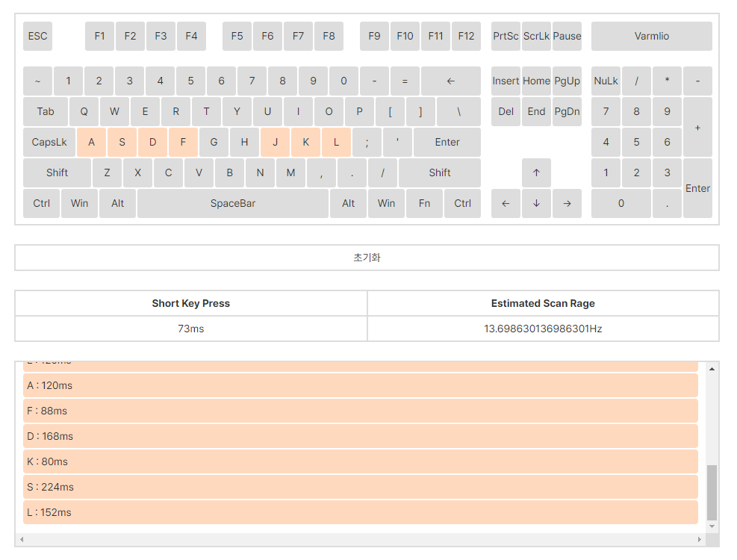
Task: Select the 'L : 152ms' log row
Action: point(361,512)
